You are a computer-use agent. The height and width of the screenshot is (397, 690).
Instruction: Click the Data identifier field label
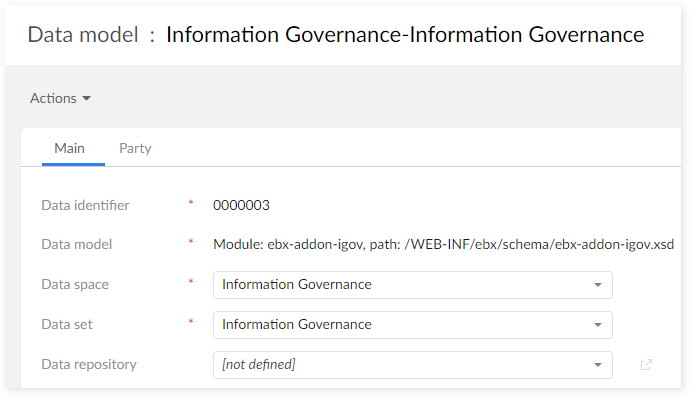tap(85, 205)
